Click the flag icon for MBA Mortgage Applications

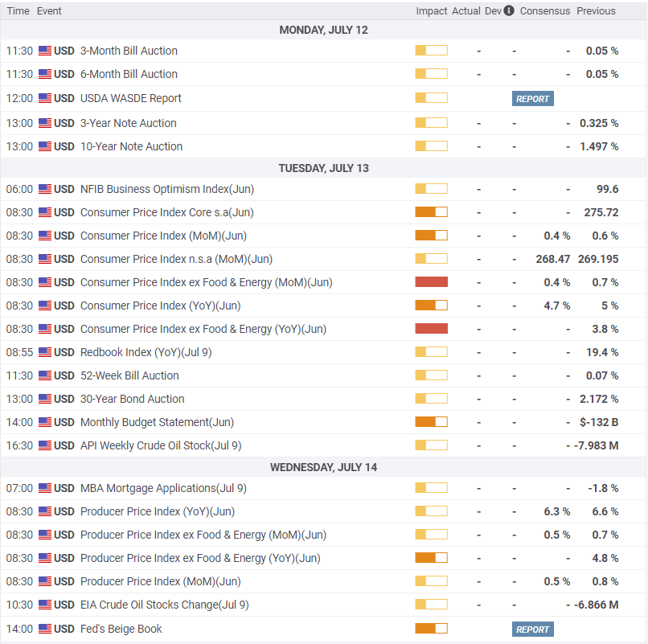tap(45, 488)
